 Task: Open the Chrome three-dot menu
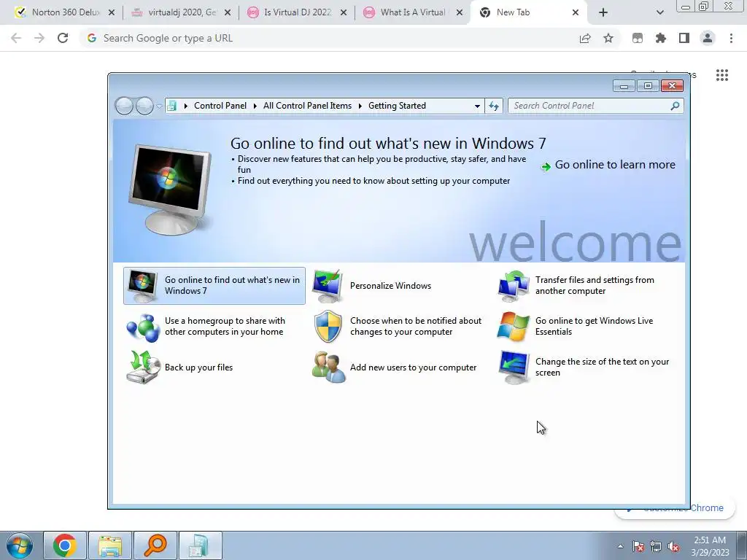pos(731,38)
